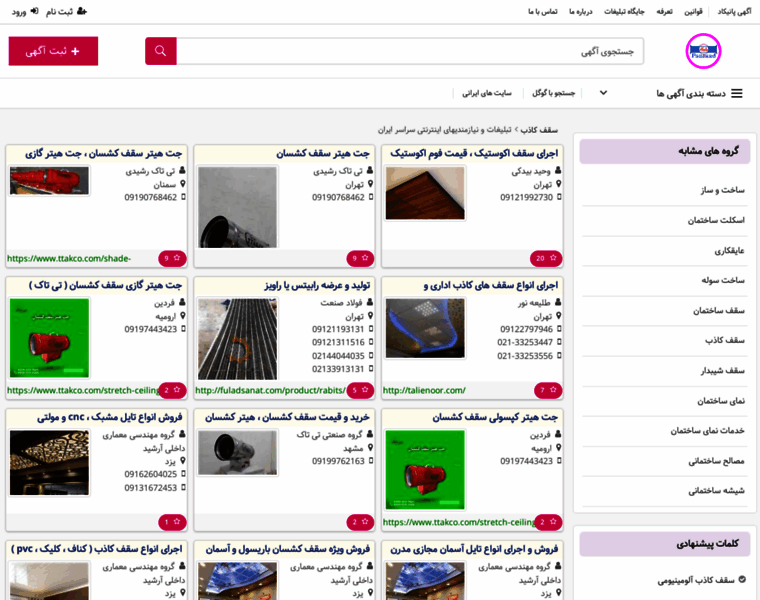Select عایقکاری similar group
Viewport: 760px width, 600px height.
point(729,251)
